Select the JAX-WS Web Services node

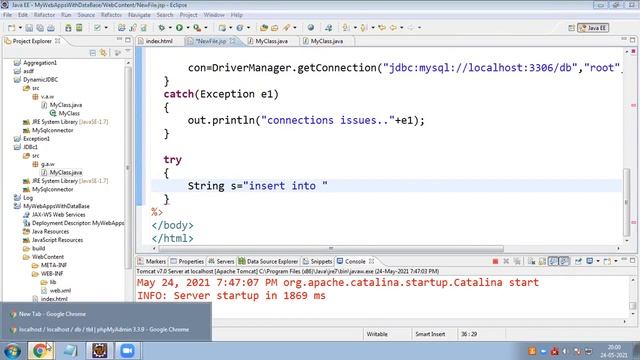[x=58, y=215]
